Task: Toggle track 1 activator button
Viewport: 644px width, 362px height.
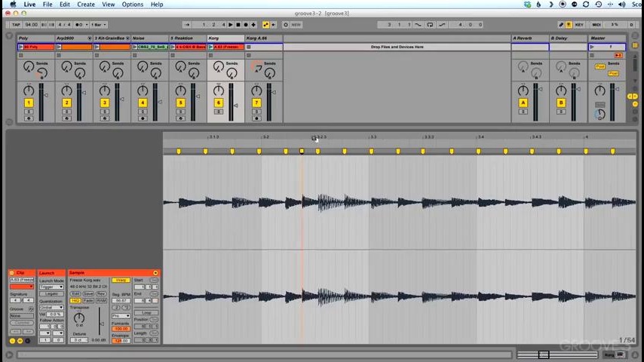Action: tap(29, 103)
